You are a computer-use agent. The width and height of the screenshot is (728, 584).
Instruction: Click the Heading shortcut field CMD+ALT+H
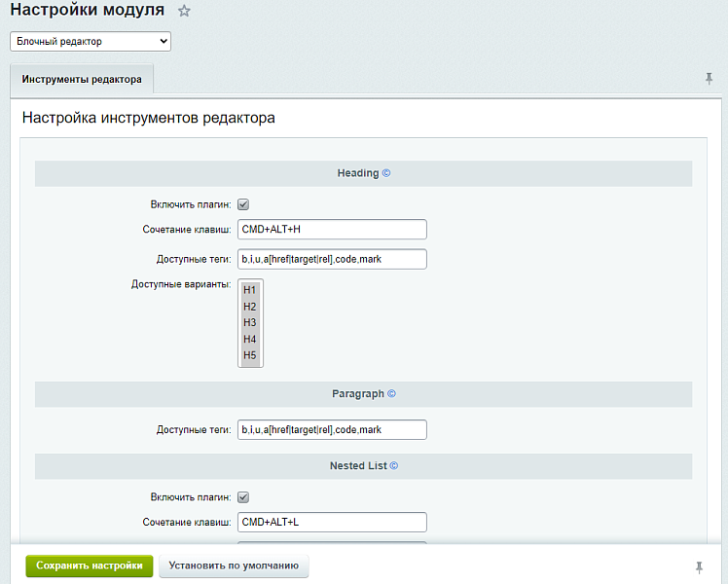point(332,230)
